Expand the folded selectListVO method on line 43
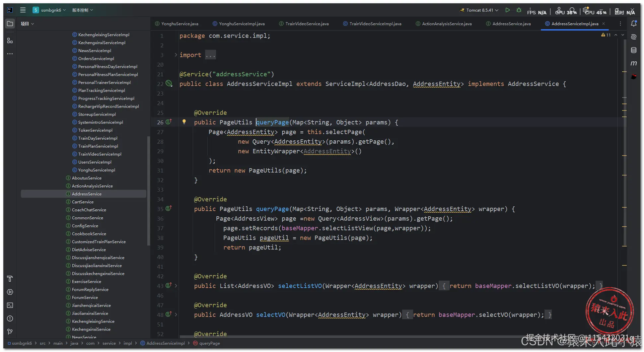The height and width of the screenshot is (352, 644). 176,286
